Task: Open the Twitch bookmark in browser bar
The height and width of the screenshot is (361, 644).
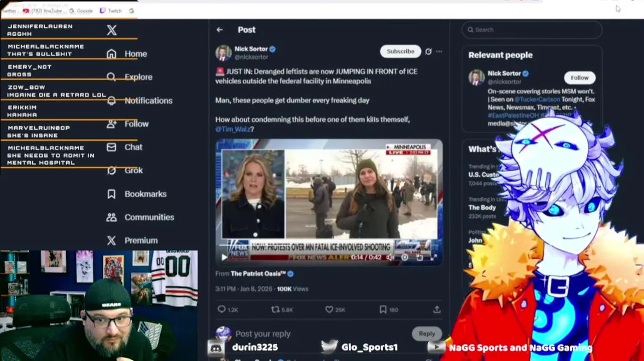Action: pos(111,11)
